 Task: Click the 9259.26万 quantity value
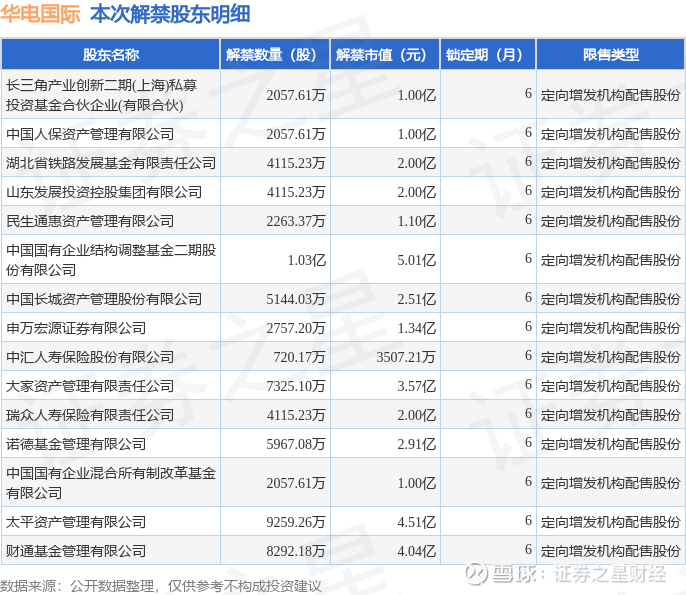[x=296, y=522]
